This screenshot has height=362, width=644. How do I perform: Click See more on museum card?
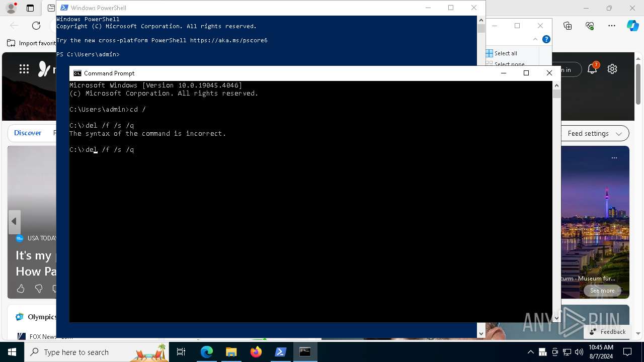point(602,291)
